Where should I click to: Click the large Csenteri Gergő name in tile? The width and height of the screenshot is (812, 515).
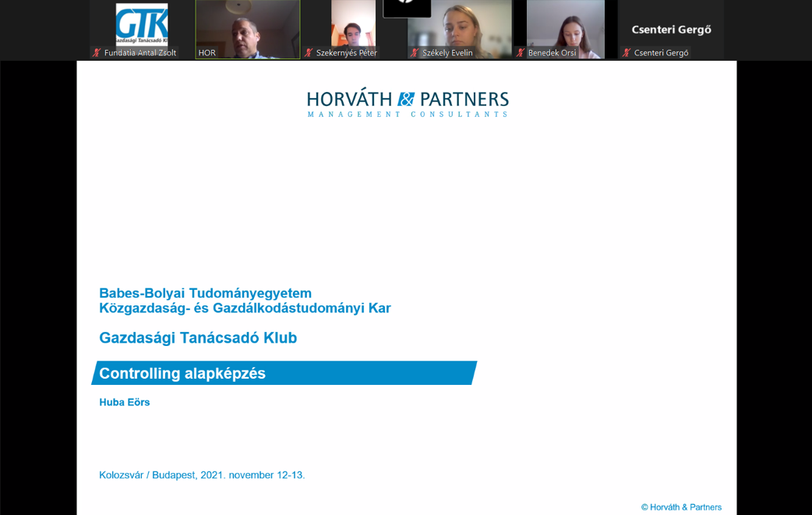[671, 30]
